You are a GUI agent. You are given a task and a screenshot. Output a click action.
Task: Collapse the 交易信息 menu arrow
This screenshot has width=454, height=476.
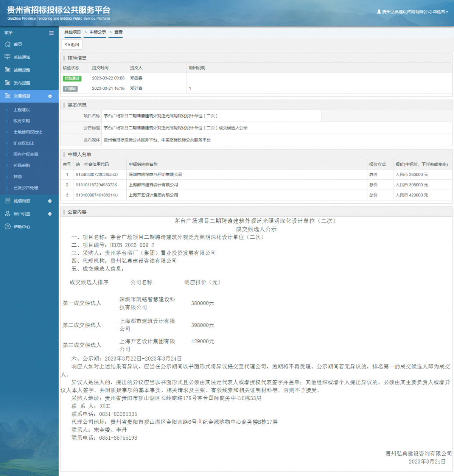50,96
